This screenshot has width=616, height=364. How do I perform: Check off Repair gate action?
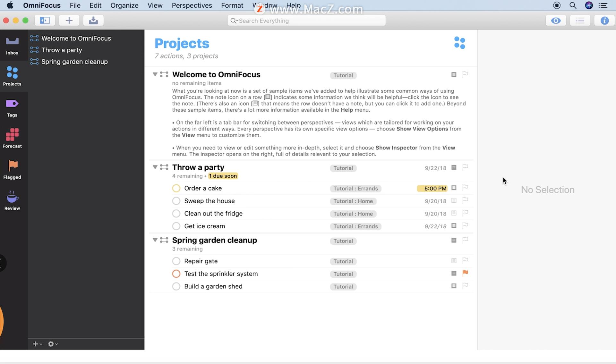coord(176,261)
